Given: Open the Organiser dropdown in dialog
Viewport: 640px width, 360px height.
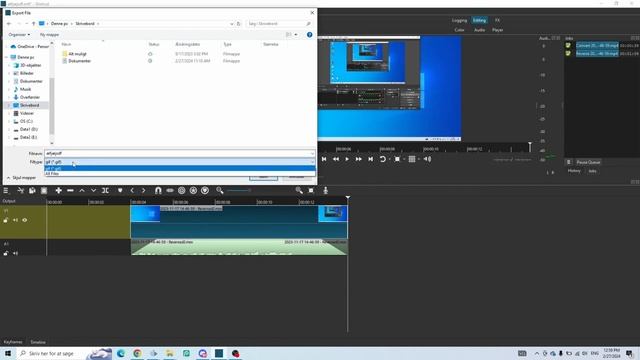Looking at the screenshot, I should pyautogui.click(x=19, y=35).
